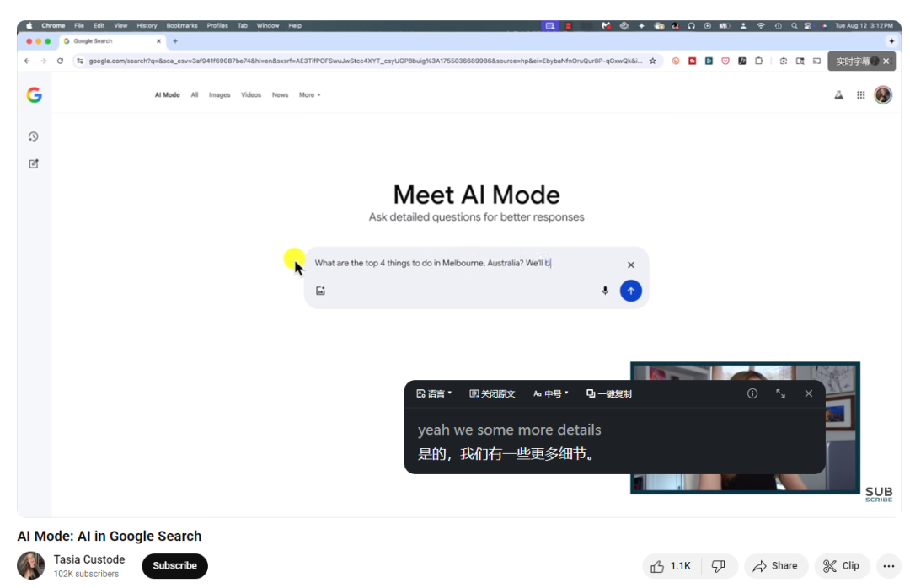The width and height of the screenshot is (910, 588).
Task: Open Search Labs flask icon
Action: [x=838, y=94]
